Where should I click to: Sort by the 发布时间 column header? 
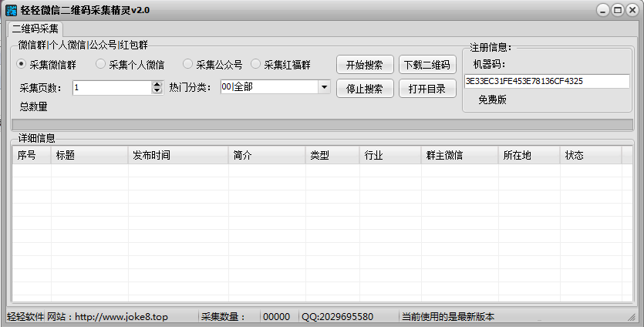tap(177, 155)
